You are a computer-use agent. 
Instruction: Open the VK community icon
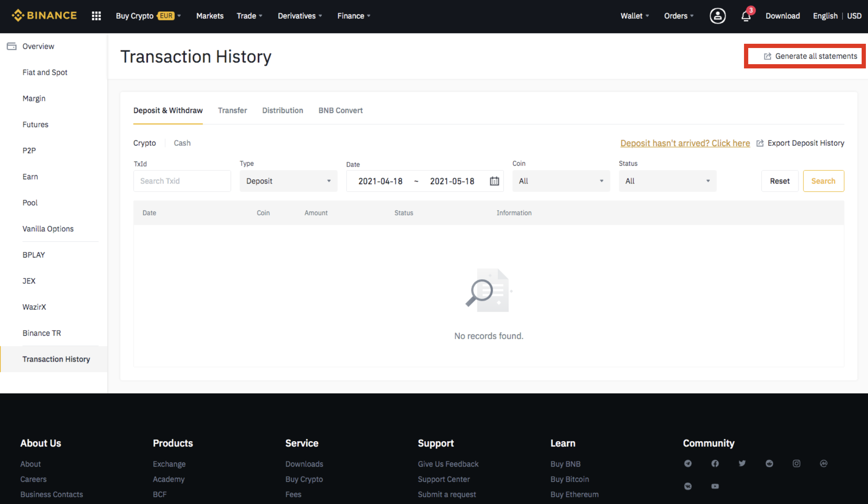pyautogui.click(x=688, y=486)
